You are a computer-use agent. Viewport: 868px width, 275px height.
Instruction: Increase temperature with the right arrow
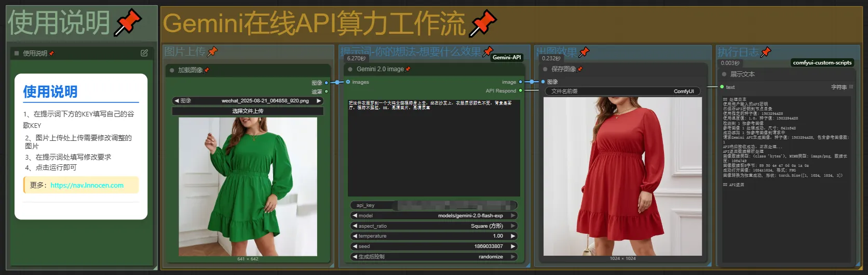pos(513,236)
